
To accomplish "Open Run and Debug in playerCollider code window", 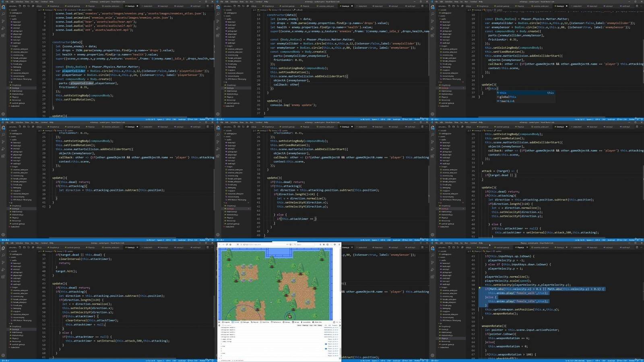I will tap(3, 28).
